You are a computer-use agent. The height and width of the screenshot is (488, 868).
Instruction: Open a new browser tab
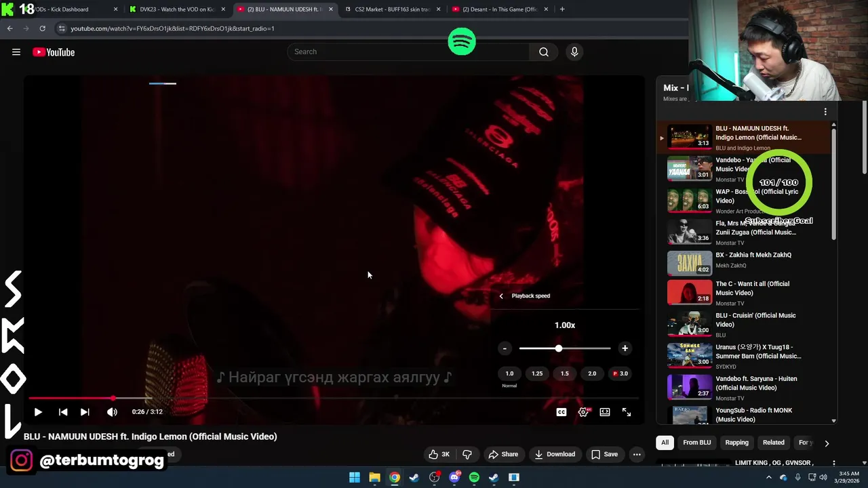(562, 9)
